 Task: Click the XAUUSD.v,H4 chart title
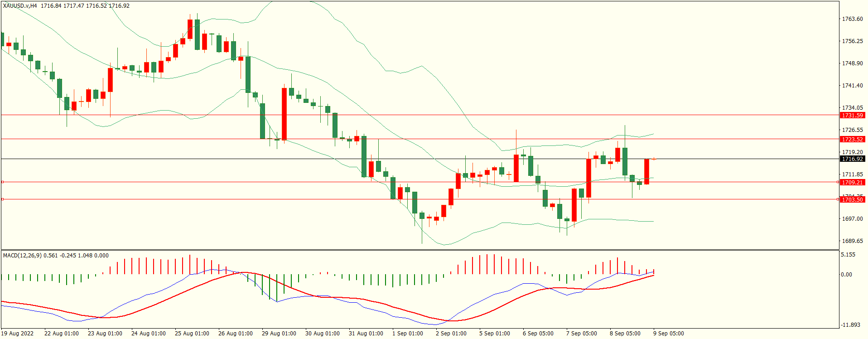pos(20,6)
